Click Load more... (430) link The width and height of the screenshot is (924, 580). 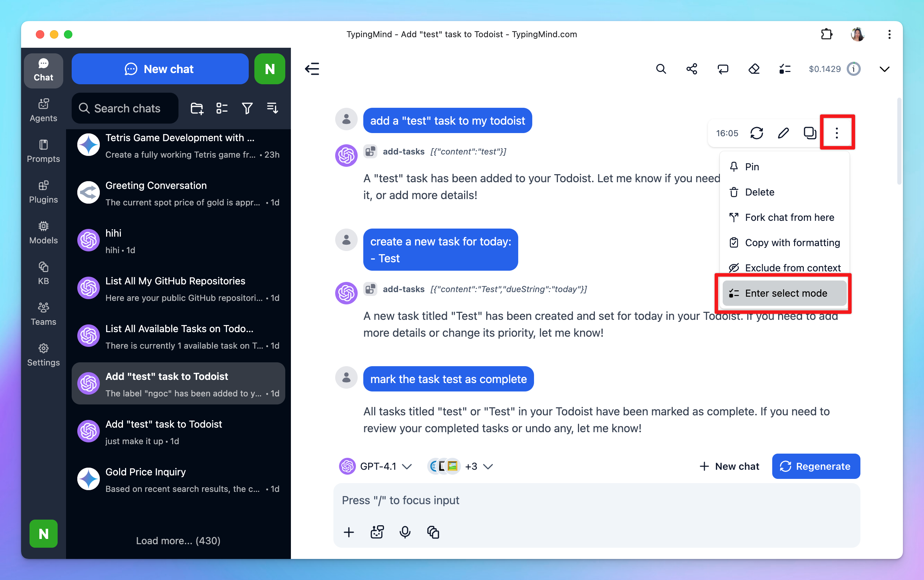(178, 541)
